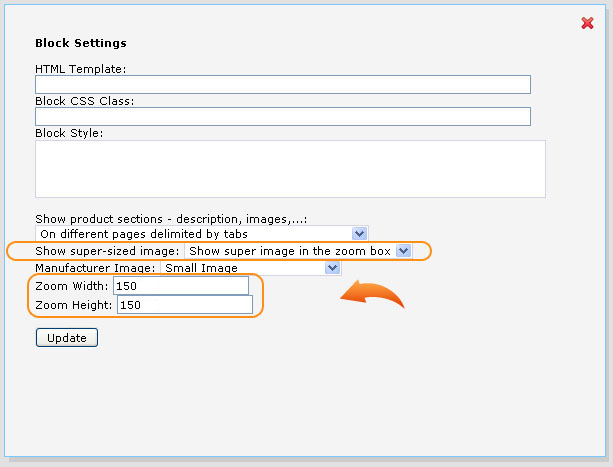Click the 'Show super-sized image:' label
The width and height of the screenshot is (613, 467).
pos(107,251)
